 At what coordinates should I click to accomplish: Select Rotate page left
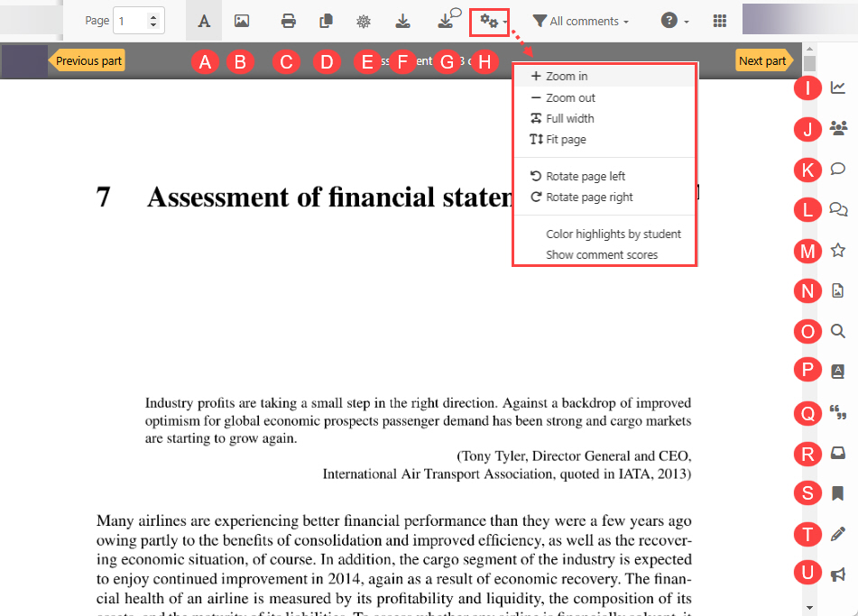click(604, 176)
